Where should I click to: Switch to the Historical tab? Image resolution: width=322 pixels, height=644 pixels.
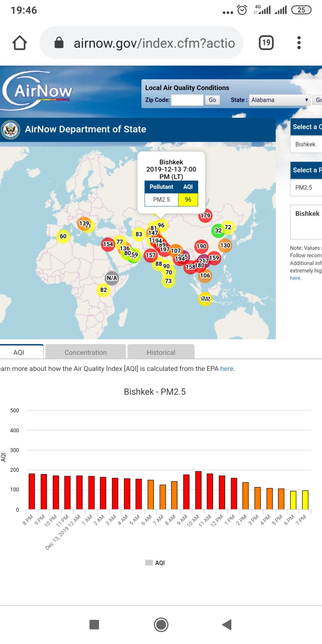pos(161,352)
